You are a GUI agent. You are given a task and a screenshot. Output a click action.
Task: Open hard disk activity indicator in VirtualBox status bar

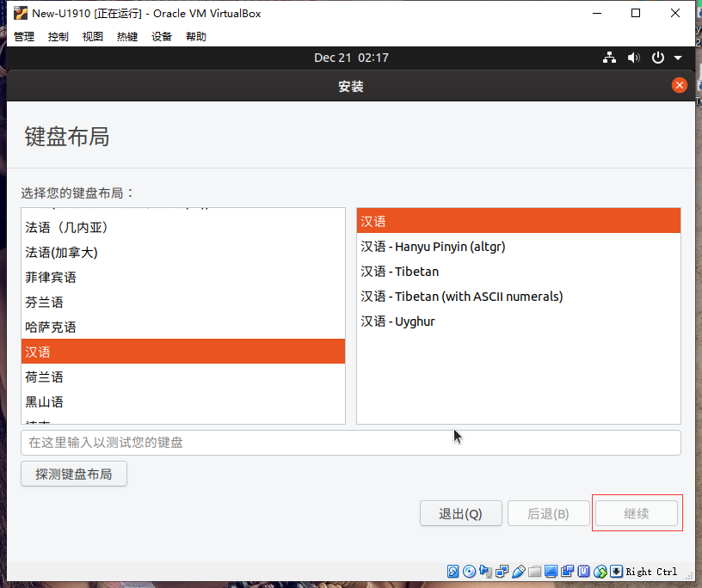click(x=453, y=572)
